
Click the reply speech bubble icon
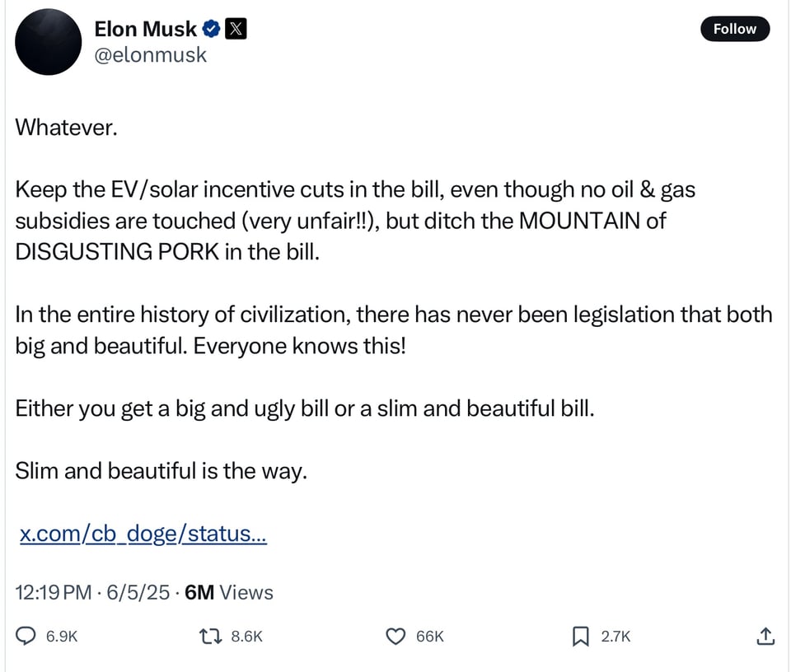click(26, 636)
